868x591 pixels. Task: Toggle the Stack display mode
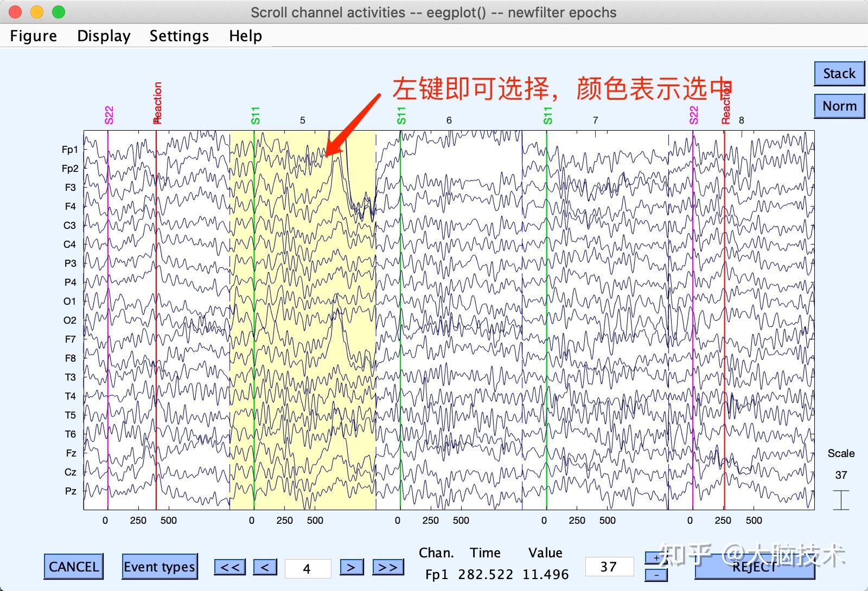pyautogui.click(x=839, y=73)
